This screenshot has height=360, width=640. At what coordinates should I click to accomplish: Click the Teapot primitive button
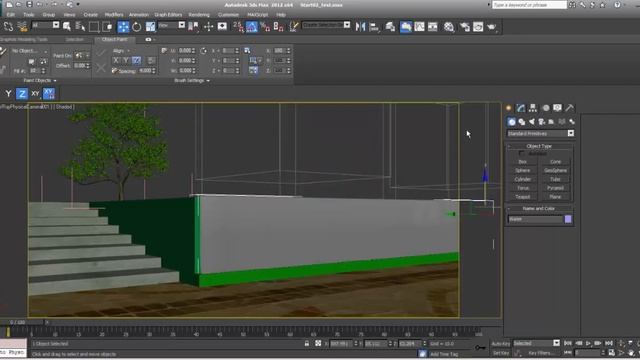pyautogui.click(x=522, y=197)
